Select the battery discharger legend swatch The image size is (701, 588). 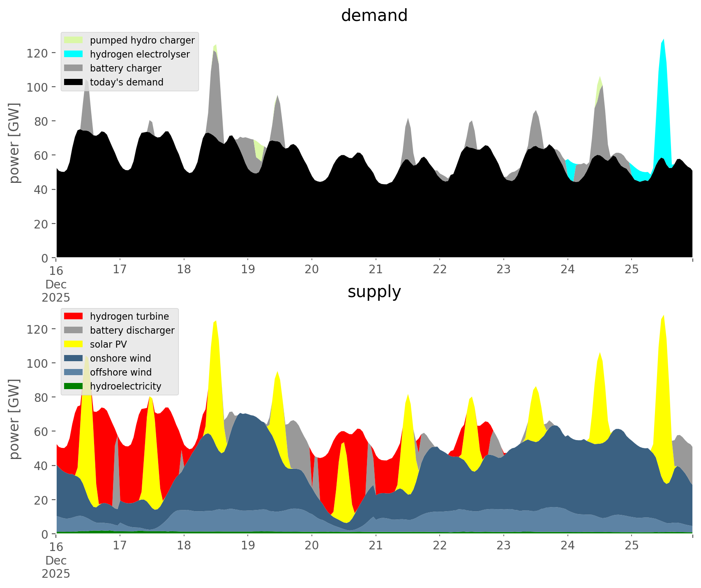(74, 330)
